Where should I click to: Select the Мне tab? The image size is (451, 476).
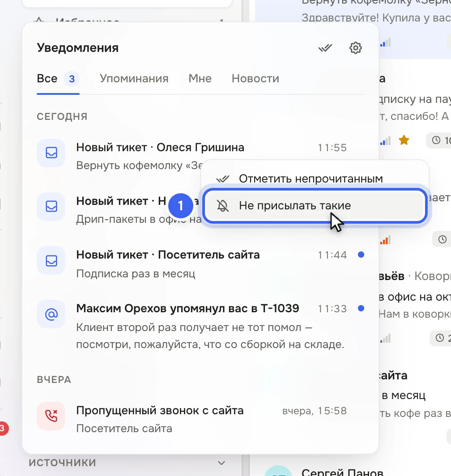click(x=200, y=79)
